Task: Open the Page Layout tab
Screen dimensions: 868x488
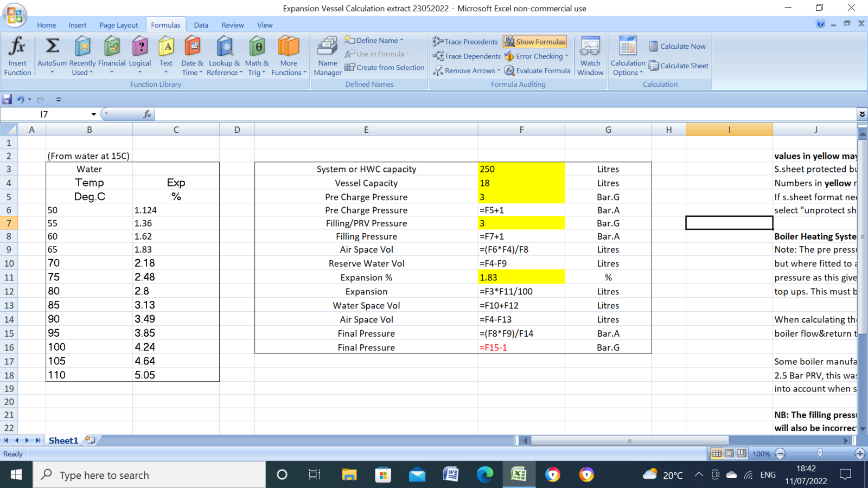Action: 118,25
